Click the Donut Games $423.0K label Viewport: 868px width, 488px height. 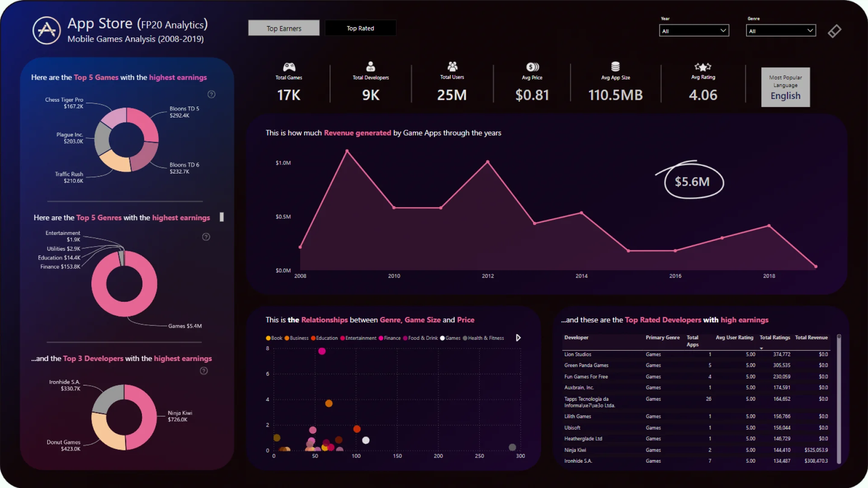tap(63, 446)
